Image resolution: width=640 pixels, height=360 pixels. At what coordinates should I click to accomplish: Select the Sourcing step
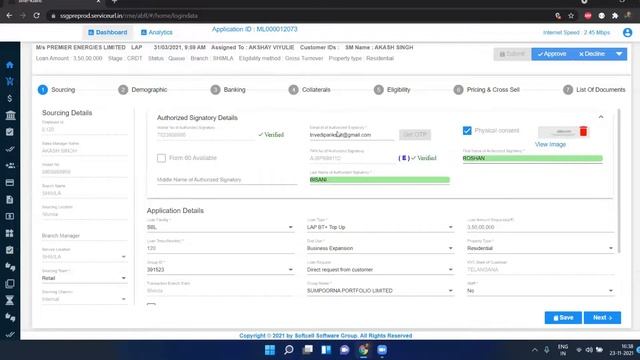[56, 89]
